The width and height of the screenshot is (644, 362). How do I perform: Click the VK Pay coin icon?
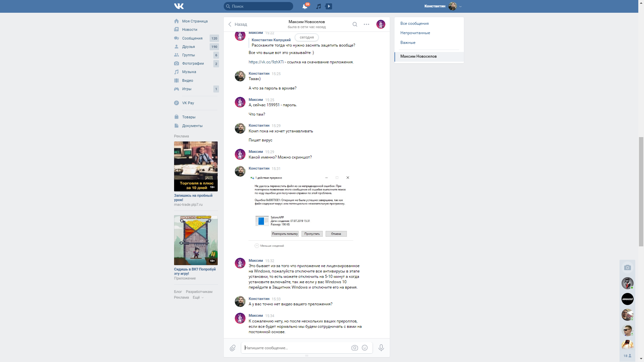176,103
